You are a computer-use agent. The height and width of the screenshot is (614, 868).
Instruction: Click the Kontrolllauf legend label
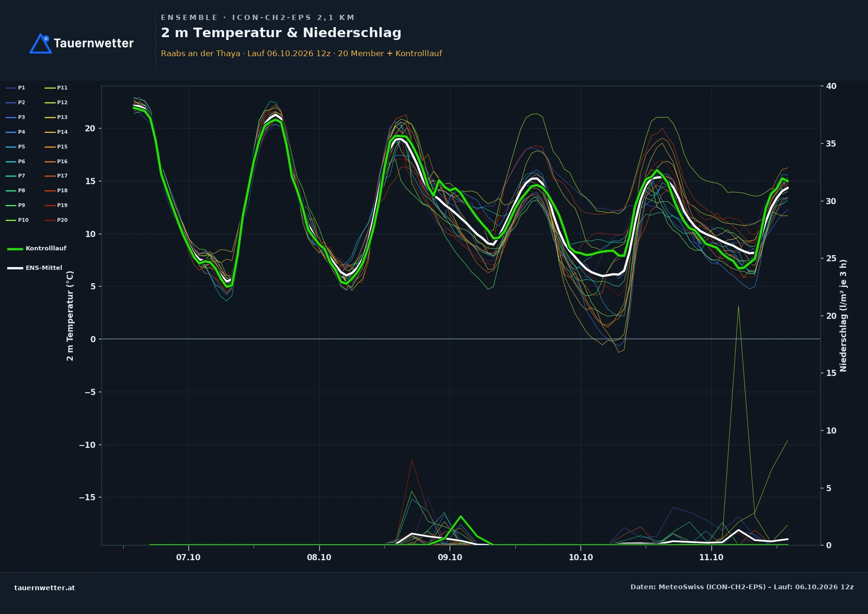pyautogui.click(x=46, y=248)
